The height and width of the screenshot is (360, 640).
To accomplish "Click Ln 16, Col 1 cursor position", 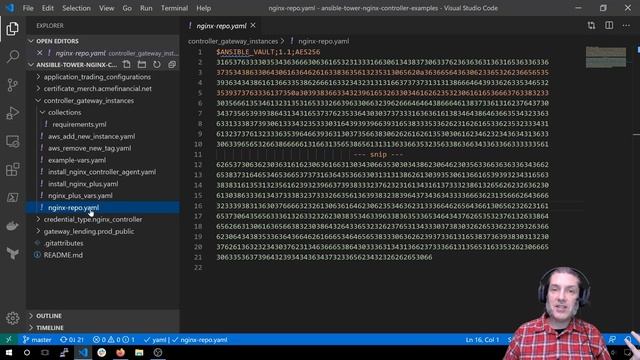I will [482, 340].
